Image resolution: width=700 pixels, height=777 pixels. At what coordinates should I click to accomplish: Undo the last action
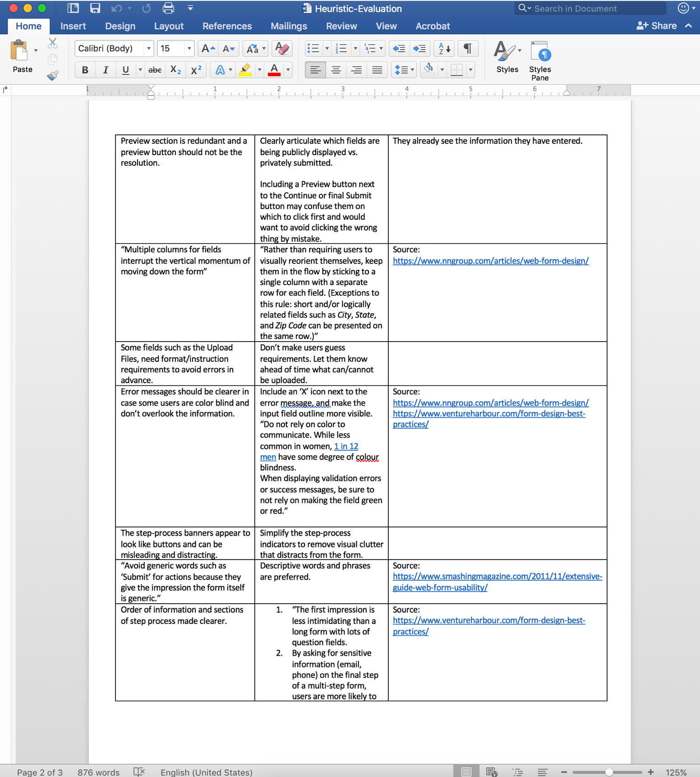pyautogui.click(x=116, y=8)
